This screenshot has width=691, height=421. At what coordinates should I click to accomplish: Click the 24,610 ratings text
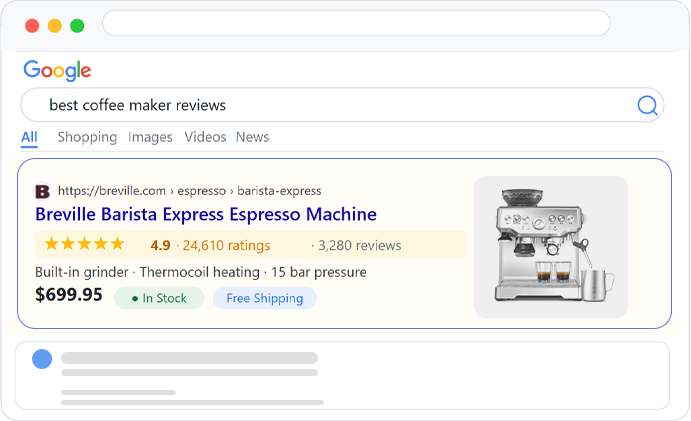pyautogui.click(x=227, y=245)
